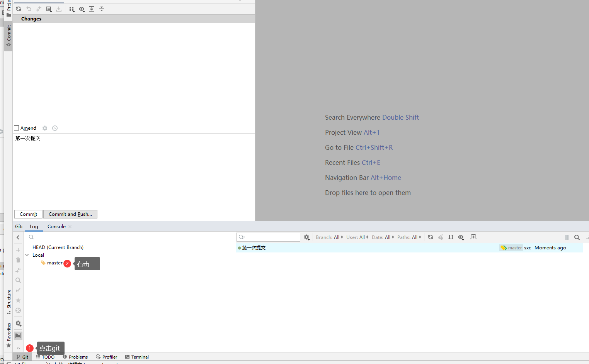The width and height of the screenshot is (589, 364).
Task: Open the User: All filter dropdown
Action: point(357,237)
